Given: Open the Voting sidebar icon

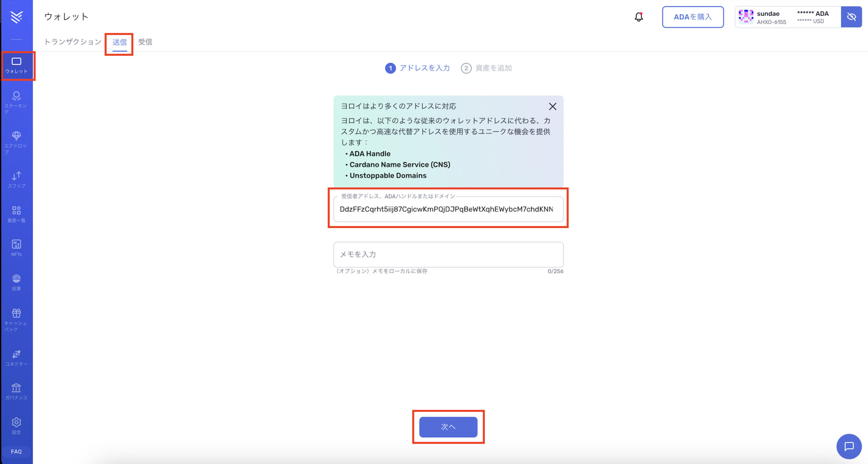Looking at the screenshot, I should [16, 282].
